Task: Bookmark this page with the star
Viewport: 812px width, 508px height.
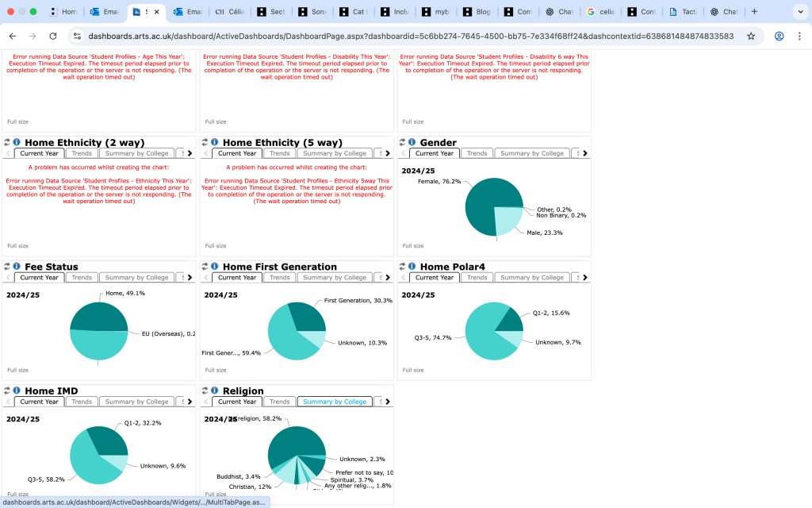Action: click(x=751, y=36)
